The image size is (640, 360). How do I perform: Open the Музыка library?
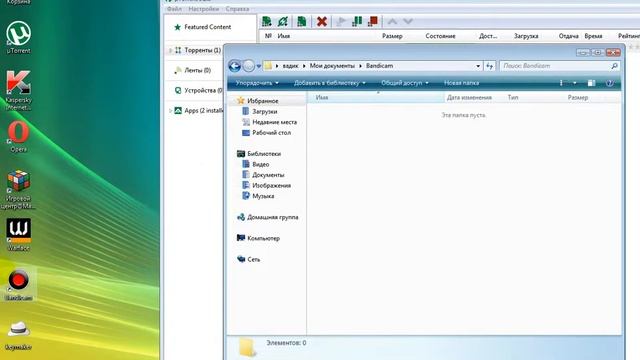(x=258, y=196)
